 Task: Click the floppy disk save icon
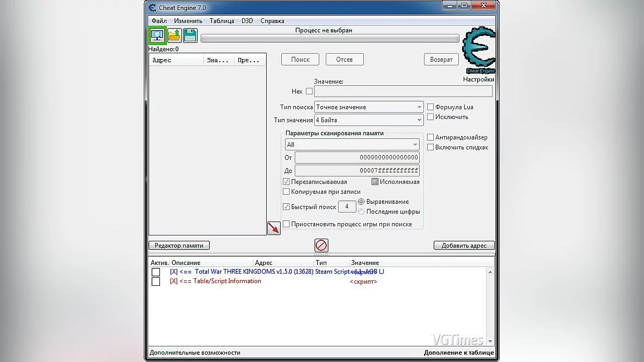[190, 36]
